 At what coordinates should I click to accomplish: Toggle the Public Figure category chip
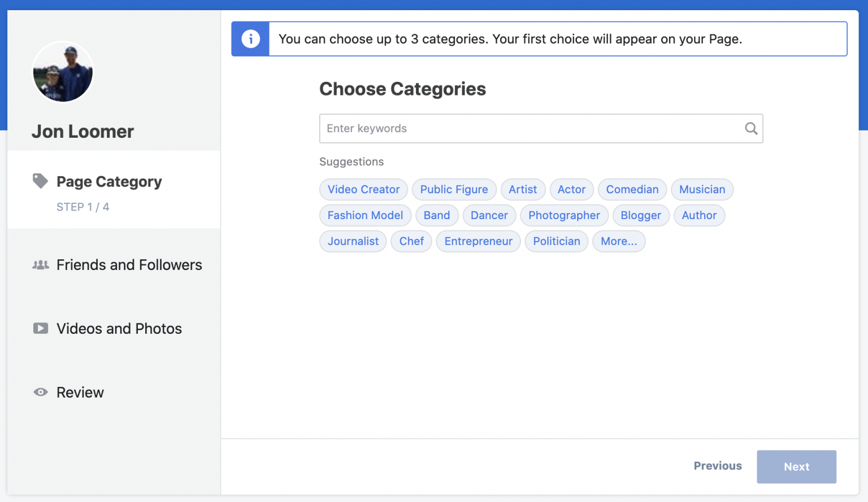pos(454,190)
